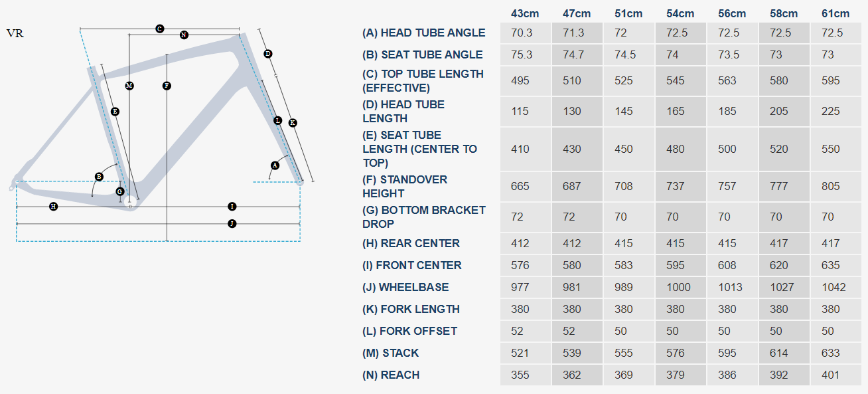Viewport: 868px width, 394px height.
Task: Select the (M) STACK row label
Action: point(390,353)
